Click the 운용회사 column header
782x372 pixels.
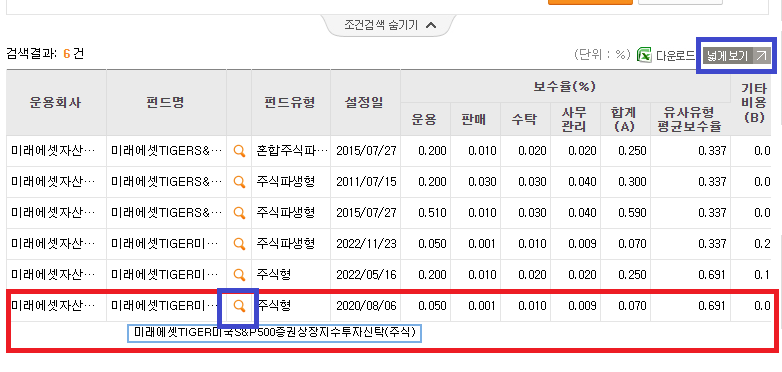(x=56, y=103)
